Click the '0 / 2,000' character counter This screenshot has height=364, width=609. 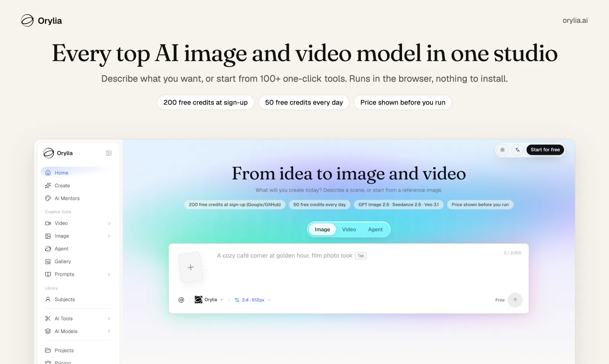click(x=512, y=253)
